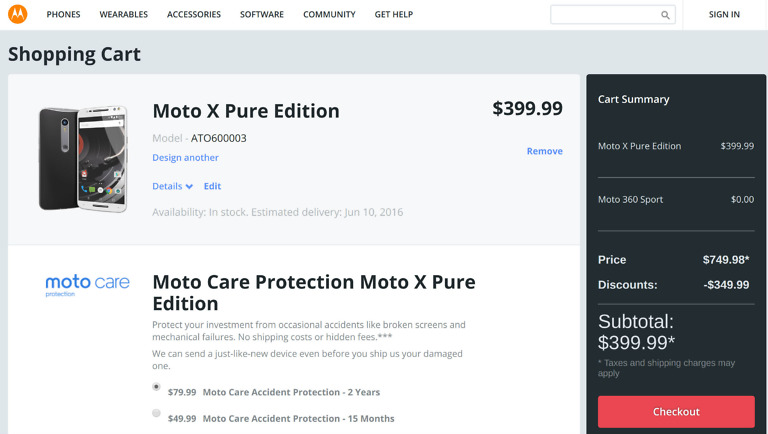Click the Design another link
This screenshot has height=434, width=768.
(185, 157)
